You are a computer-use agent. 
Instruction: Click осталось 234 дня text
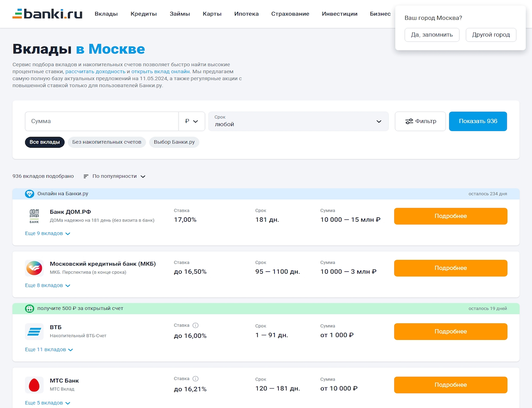(x=487, y=194)
